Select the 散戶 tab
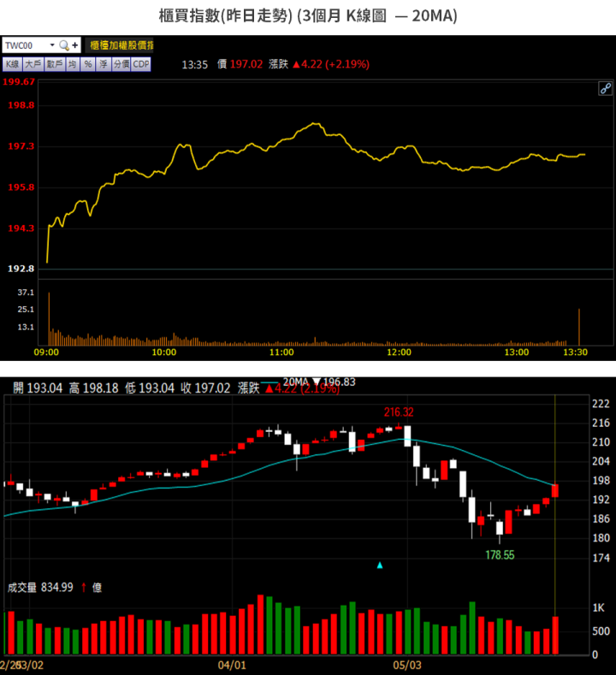616x675 pixels. (x=55, y=64)
